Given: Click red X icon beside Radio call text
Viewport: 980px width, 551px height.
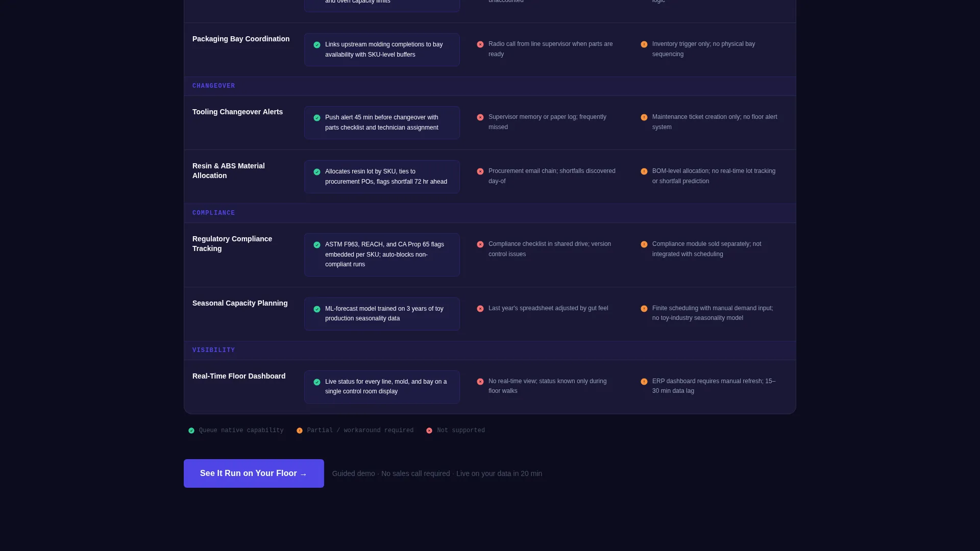Looking at the screenshot, I should click(480, 44).
